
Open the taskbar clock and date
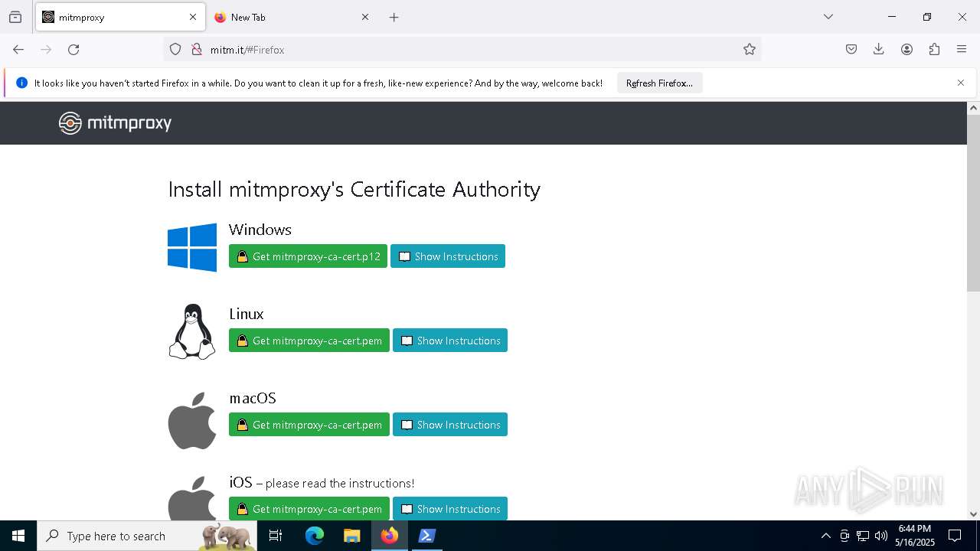pos(915,536)
